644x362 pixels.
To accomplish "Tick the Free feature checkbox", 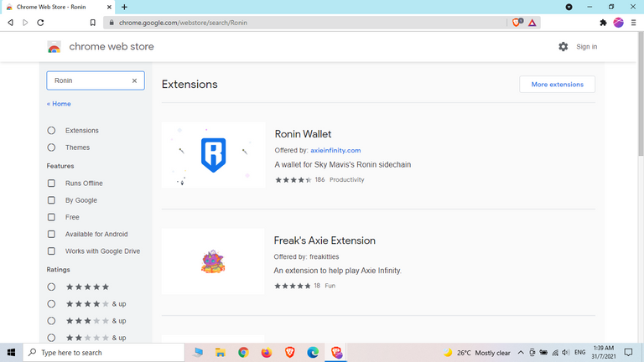I will 51,217.
